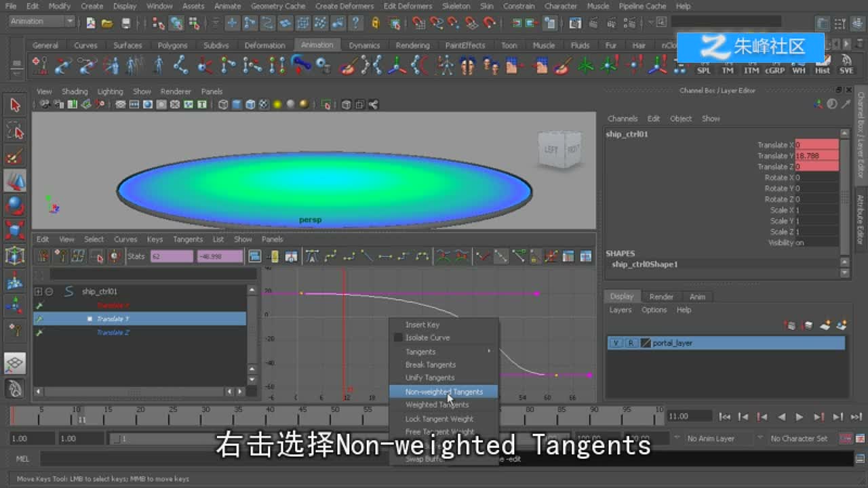Toggle use all lights yellow sphere
Viewport: 868px width, 488px height.
click(x=277, y=104)
